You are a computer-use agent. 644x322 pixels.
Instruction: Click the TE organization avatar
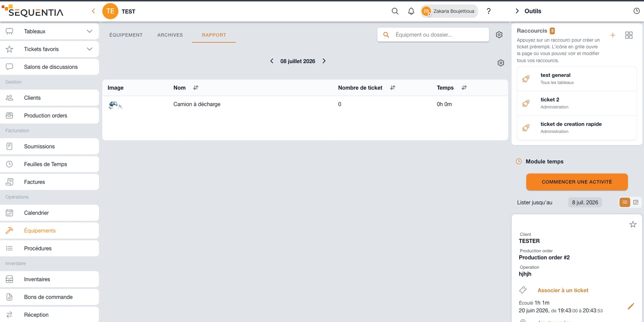(110, 11)
